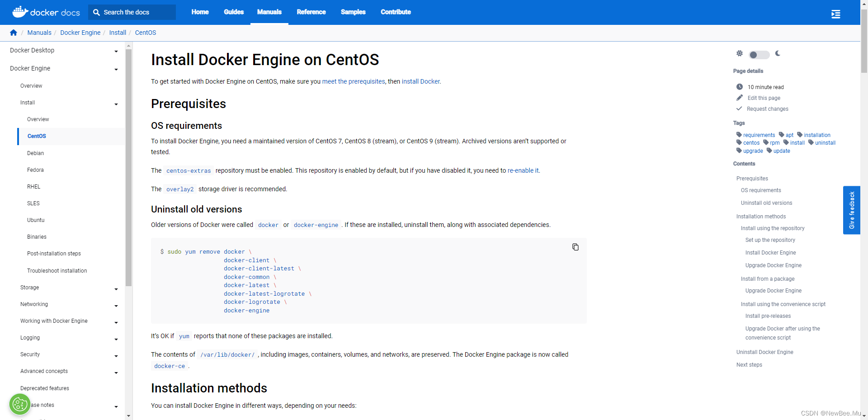The width and height of the screenshot is (868, 420).
Task: Click the tag icon next to centos
Action: point(739,142)
